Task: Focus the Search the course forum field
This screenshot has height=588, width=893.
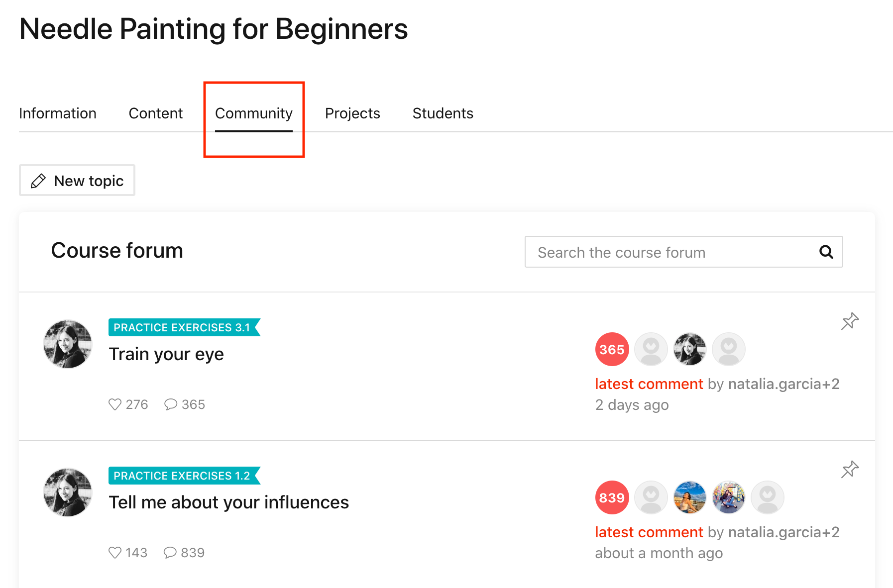Action: [x=684, y=252]
